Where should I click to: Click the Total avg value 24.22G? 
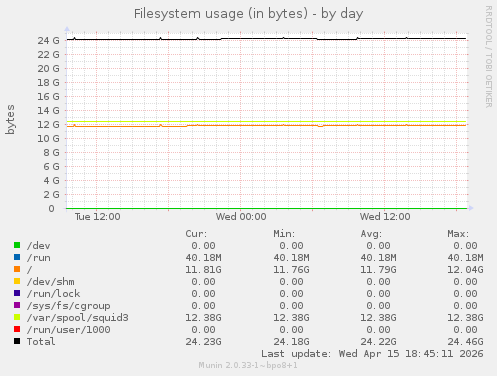tap(378, 342)
